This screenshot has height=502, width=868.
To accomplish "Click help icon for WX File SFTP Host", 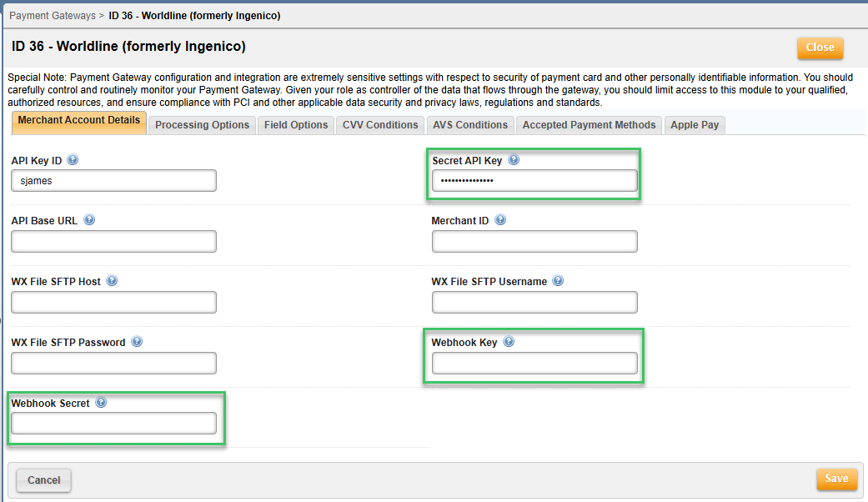I will 112,281.
